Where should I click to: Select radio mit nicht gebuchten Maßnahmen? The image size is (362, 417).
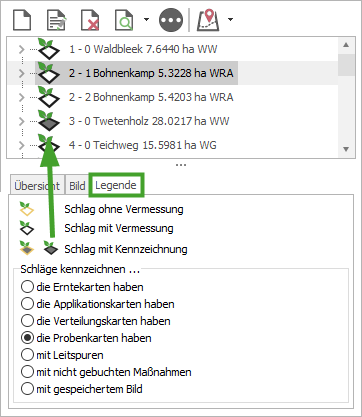point(27,372)
